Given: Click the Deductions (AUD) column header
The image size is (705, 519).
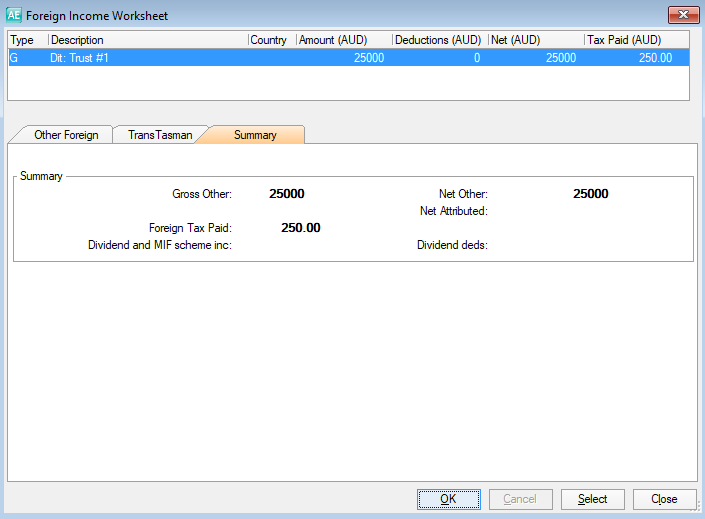Looking at the screenshot, I should pyautogui.click(x=438, y=40).
